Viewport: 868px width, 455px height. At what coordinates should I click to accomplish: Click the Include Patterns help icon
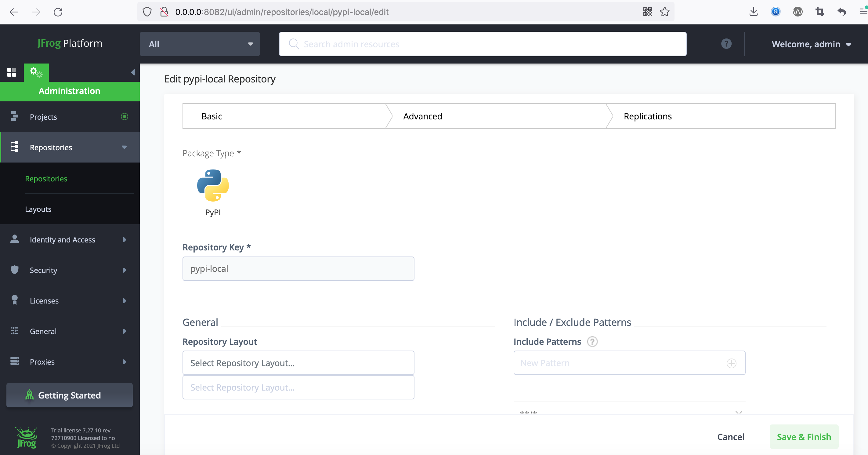tap(592, 342)
